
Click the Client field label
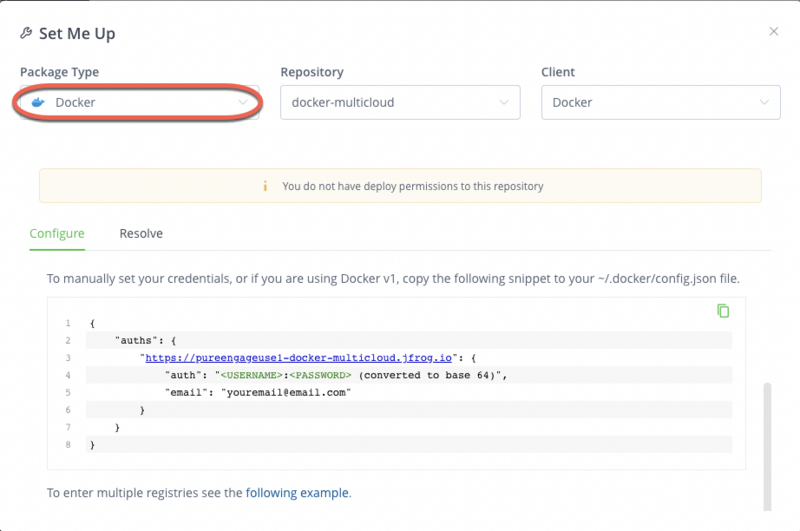coord(558,72)
